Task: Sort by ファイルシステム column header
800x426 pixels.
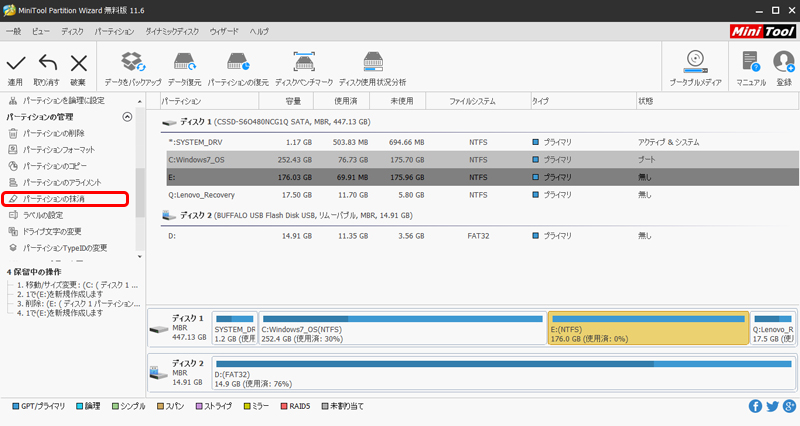Action: coord(478,101)
